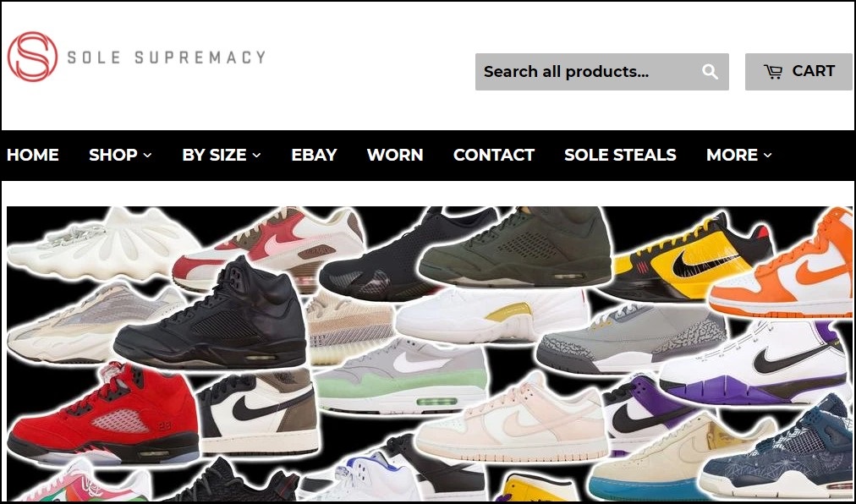
Task: Expand the SHOP dropdown menu
Action: click(120, 155)
